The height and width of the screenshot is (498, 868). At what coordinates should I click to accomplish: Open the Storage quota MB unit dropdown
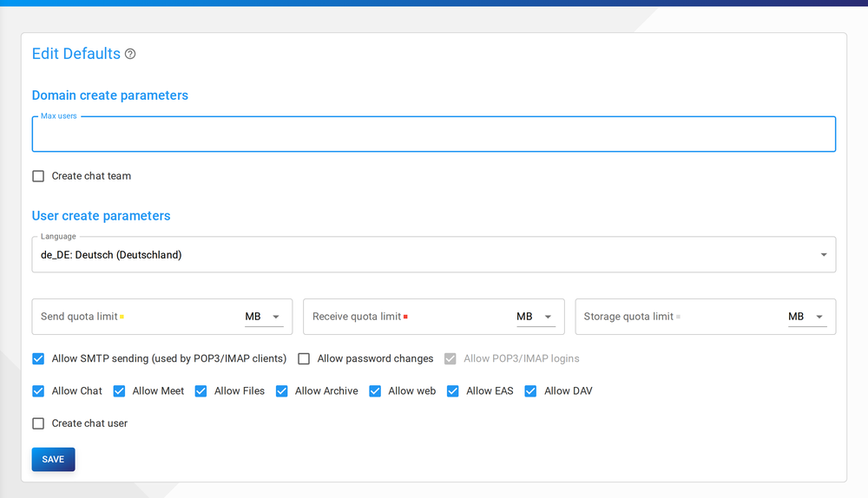pyautogui.click(x=807, y=317)
